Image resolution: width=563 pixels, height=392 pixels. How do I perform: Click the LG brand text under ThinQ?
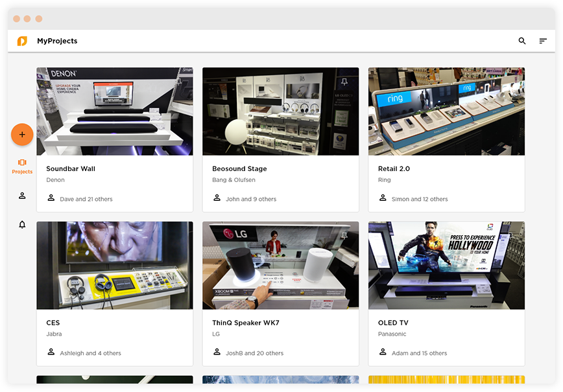pyautogui.click(x=216, y=334)
